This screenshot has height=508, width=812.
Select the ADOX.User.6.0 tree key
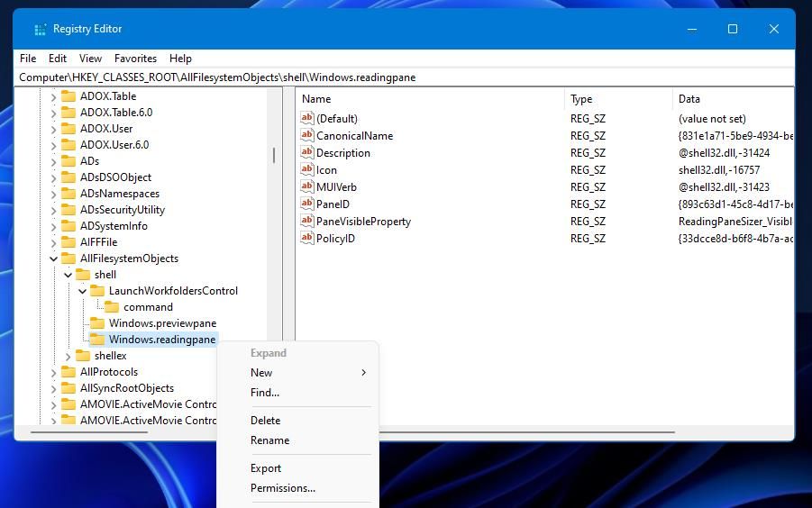tap(114, 145)
